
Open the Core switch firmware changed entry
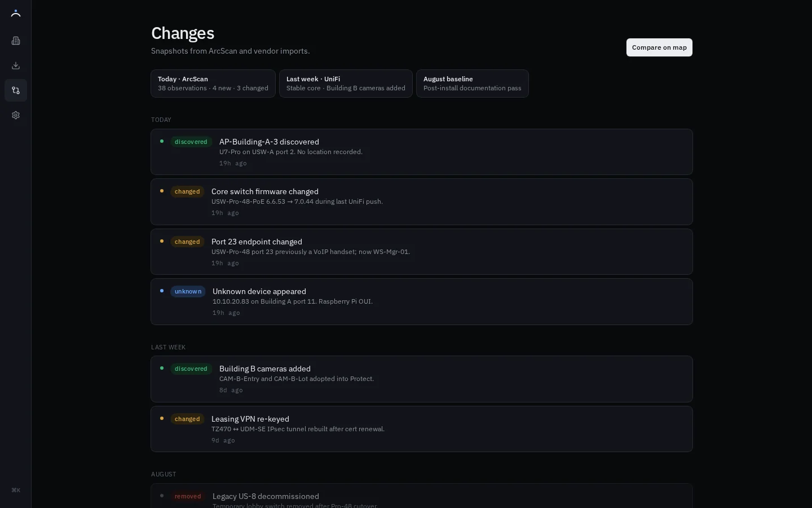[422, 202]
